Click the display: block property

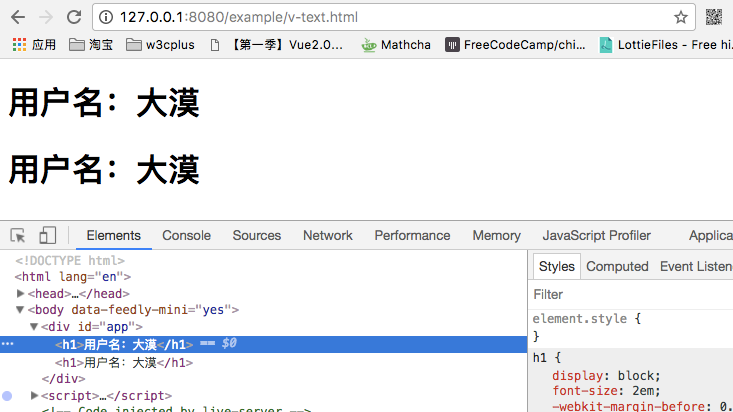[606, 376]
